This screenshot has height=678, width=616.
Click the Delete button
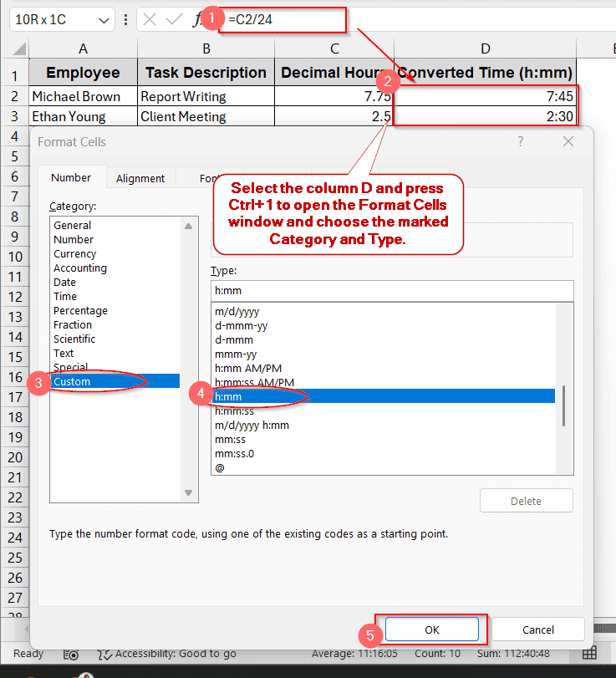pos(526,501)
